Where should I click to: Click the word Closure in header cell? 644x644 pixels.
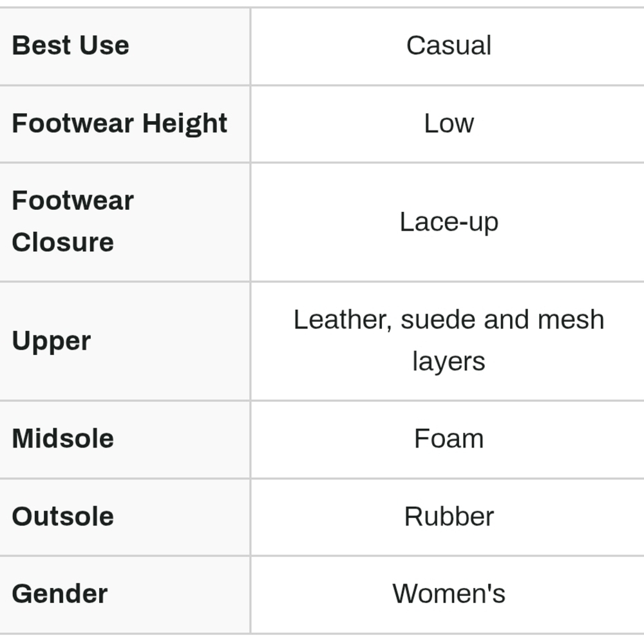63,242
